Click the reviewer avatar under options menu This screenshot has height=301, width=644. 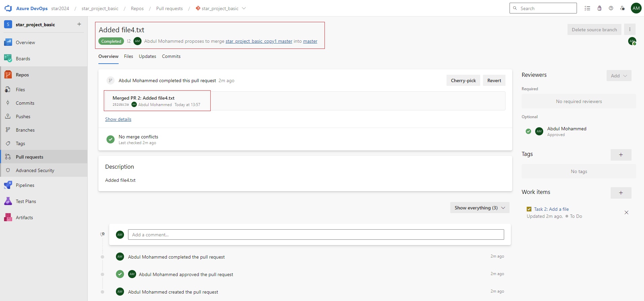[632, 41]
